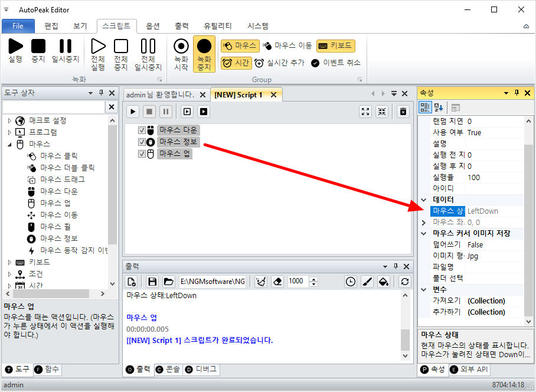Collapse the 데이터 property section
Image resolution: width=536 pixels, height=392 pixels.
point(424,200)
